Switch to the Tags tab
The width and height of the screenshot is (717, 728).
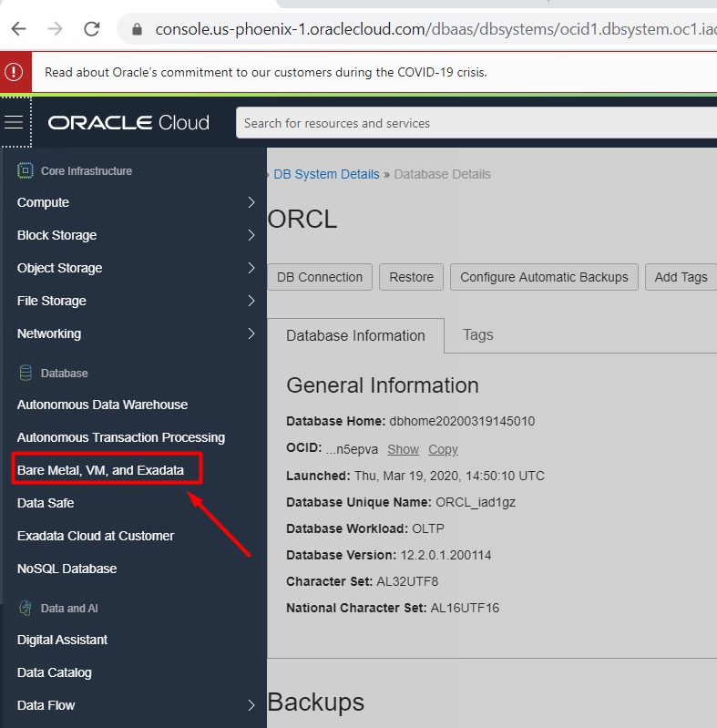pos(477,334)
